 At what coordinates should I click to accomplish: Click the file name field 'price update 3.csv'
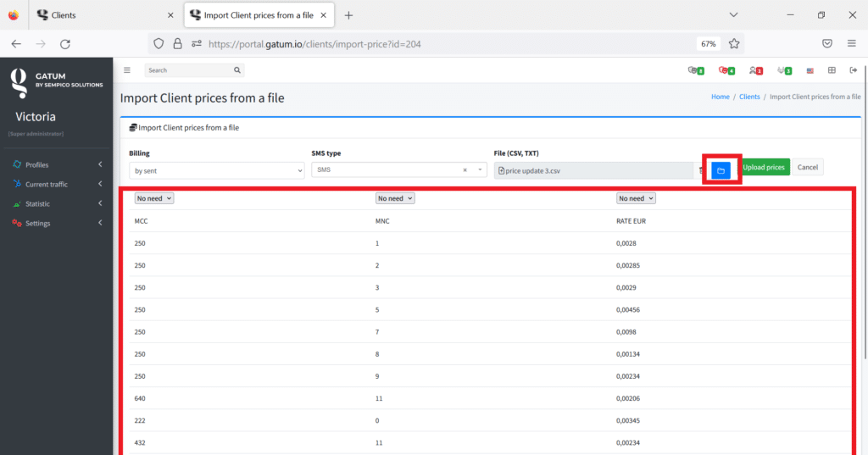tap(593, 170)
